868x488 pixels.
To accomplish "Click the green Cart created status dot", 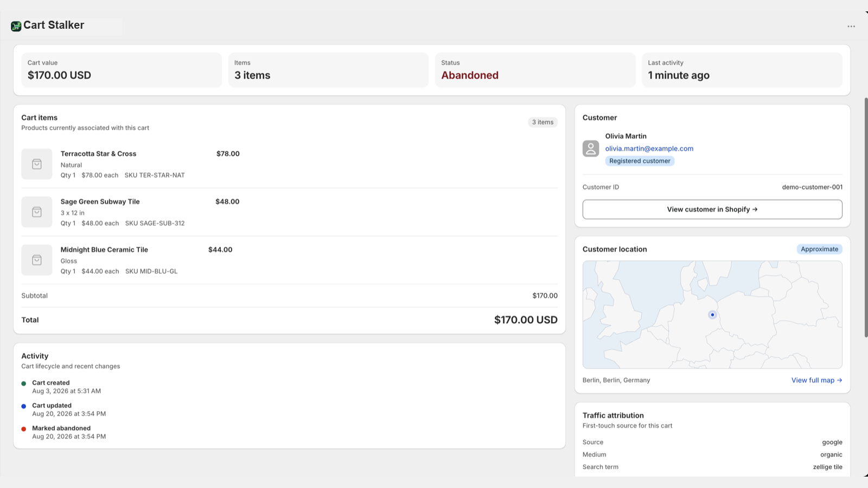I will (x=24, y=383).
